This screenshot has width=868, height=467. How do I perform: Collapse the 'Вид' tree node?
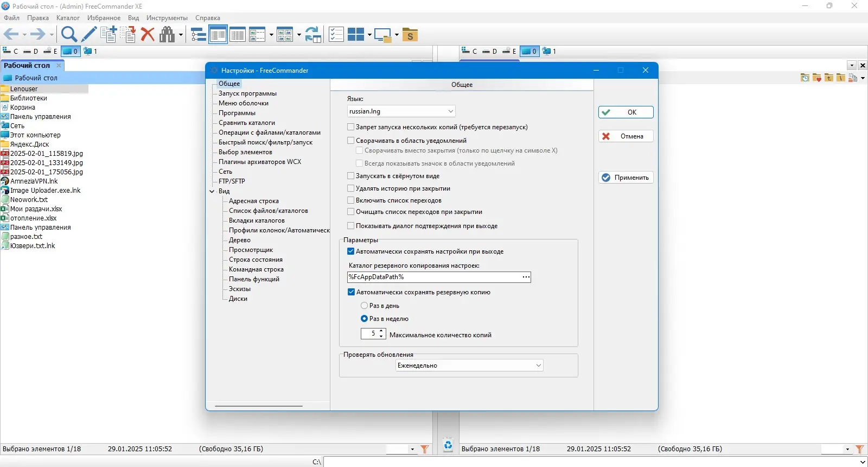(x=212, y=191)
